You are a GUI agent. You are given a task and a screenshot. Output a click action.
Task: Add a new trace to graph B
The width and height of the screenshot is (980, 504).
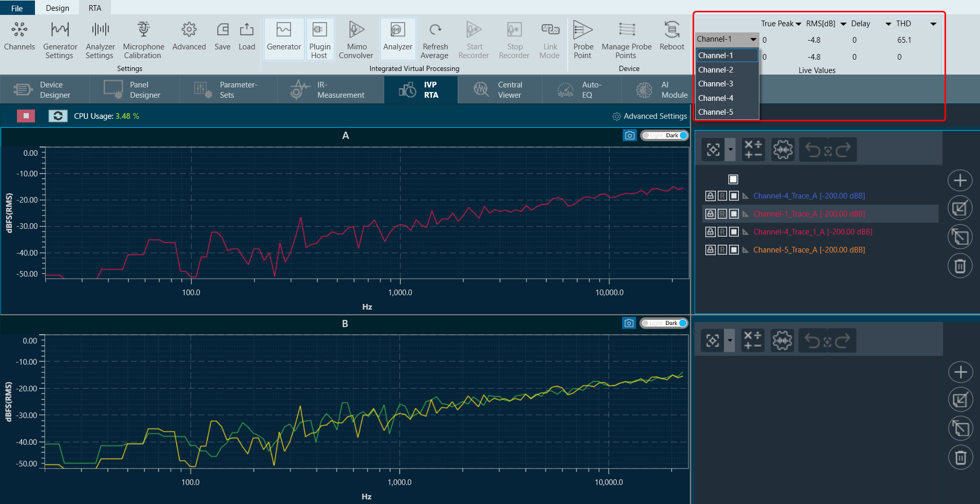coord(960,372)
